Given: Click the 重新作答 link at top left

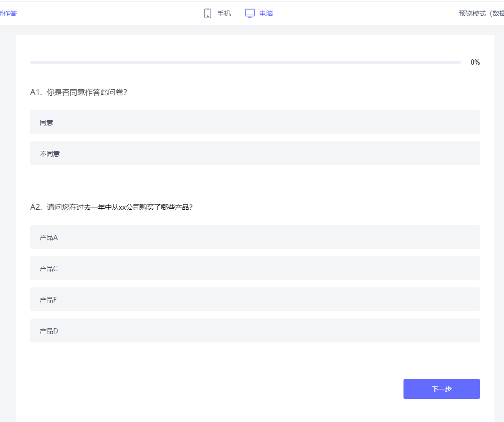Looking at the screenshot, I should coord(8,13).
